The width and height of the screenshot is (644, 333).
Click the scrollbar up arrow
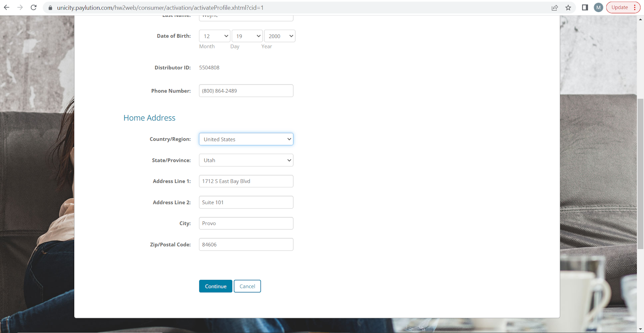(640, 19)
